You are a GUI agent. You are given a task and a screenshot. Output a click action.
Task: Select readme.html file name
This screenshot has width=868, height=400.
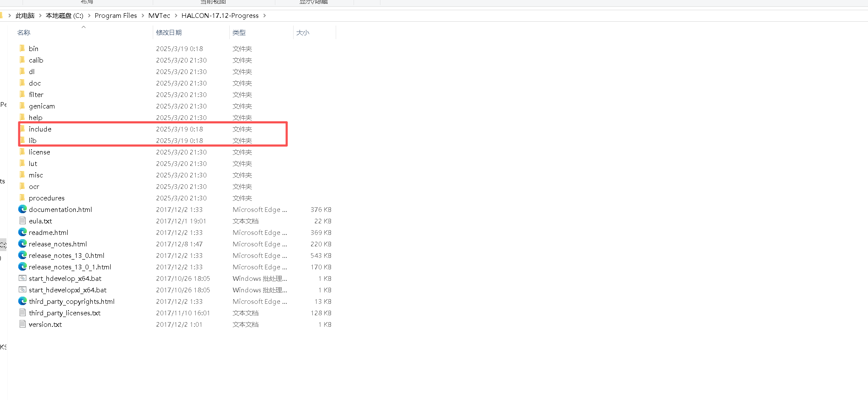coord(49,232)
